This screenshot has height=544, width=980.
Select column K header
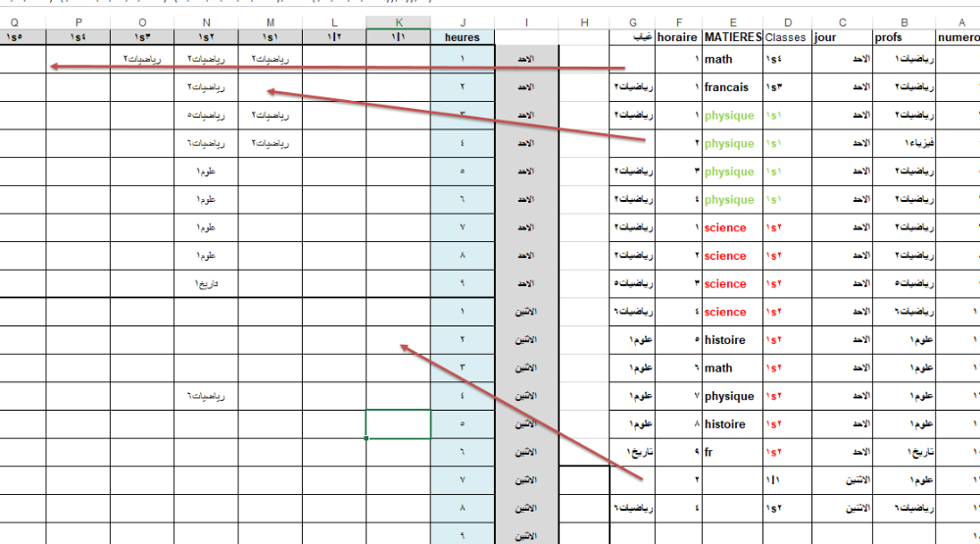[398, 23]
